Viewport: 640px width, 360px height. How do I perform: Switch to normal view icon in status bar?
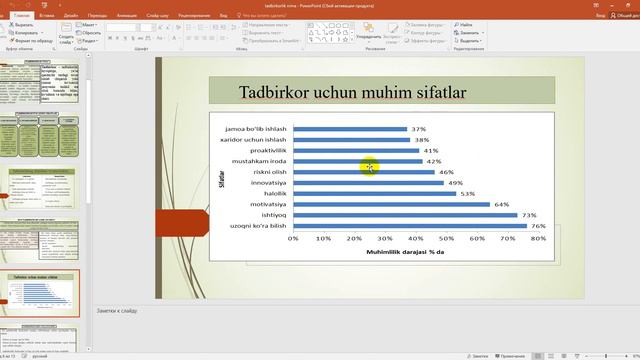(538, 356)
